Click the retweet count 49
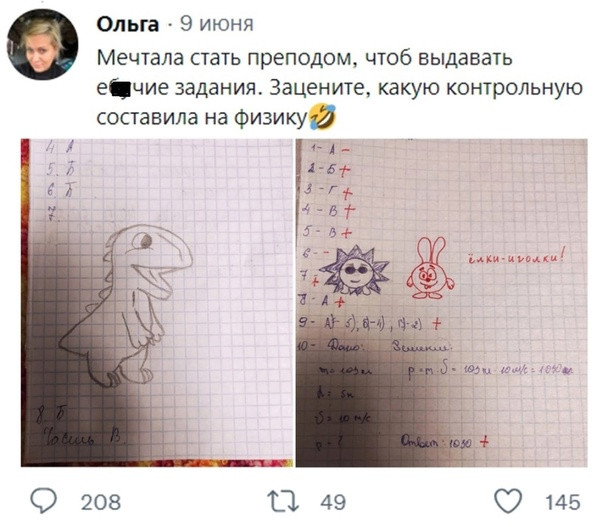 (x=333, y=502)
